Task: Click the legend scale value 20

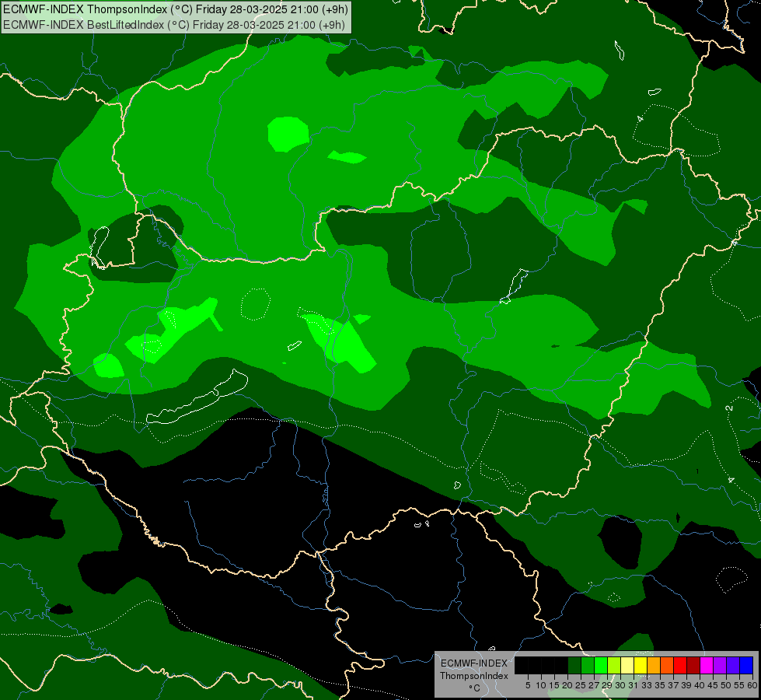Action: pyautogui.click(x=567, y=685)
